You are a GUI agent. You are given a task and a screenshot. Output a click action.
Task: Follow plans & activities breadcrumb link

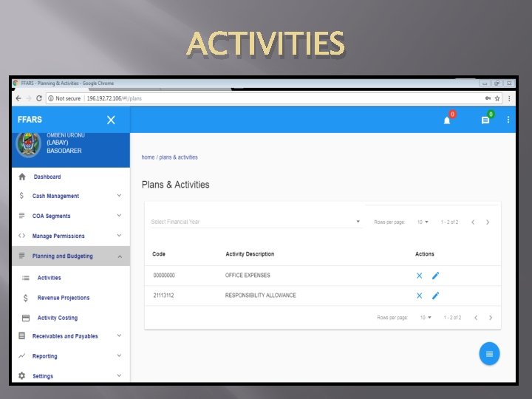[179, 157]
